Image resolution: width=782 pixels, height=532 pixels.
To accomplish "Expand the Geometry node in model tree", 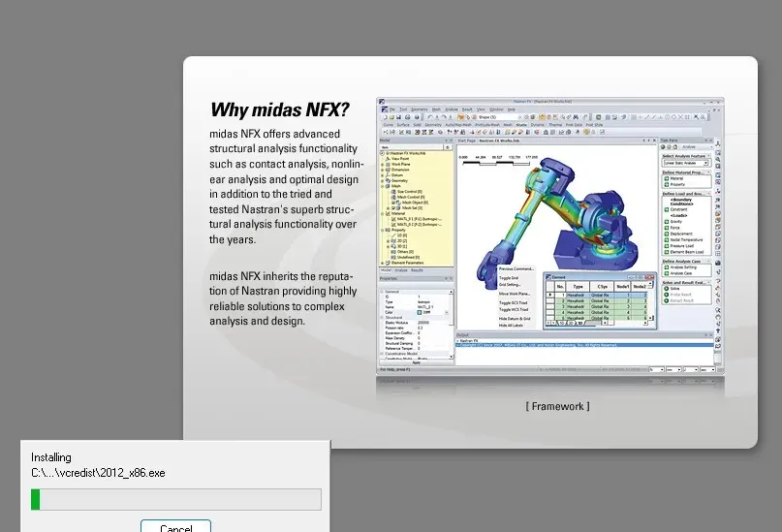I will pos(383,181).
